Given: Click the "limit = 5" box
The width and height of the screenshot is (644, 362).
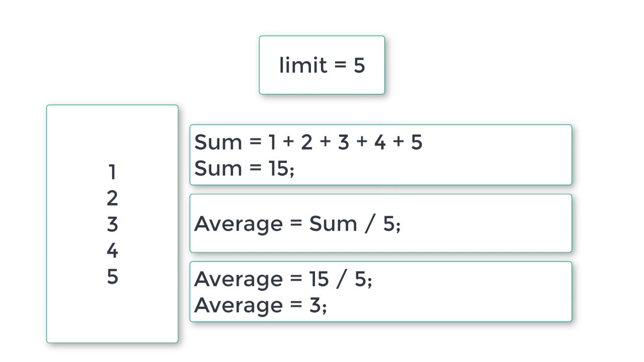Looking at the screenshot, I should [x=322, y=65].
